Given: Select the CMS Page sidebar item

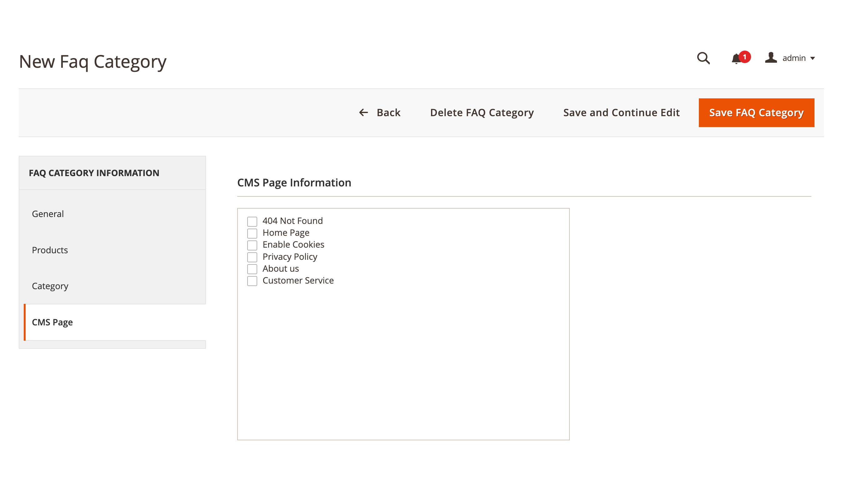Looking at the screenshot, I should [52, 322].
